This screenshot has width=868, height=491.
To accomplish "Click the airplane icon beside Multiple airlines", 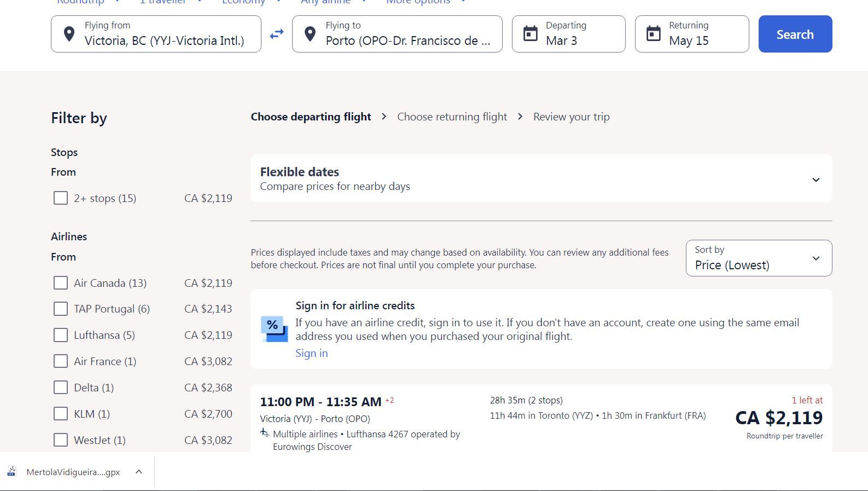I will point(265,434).
